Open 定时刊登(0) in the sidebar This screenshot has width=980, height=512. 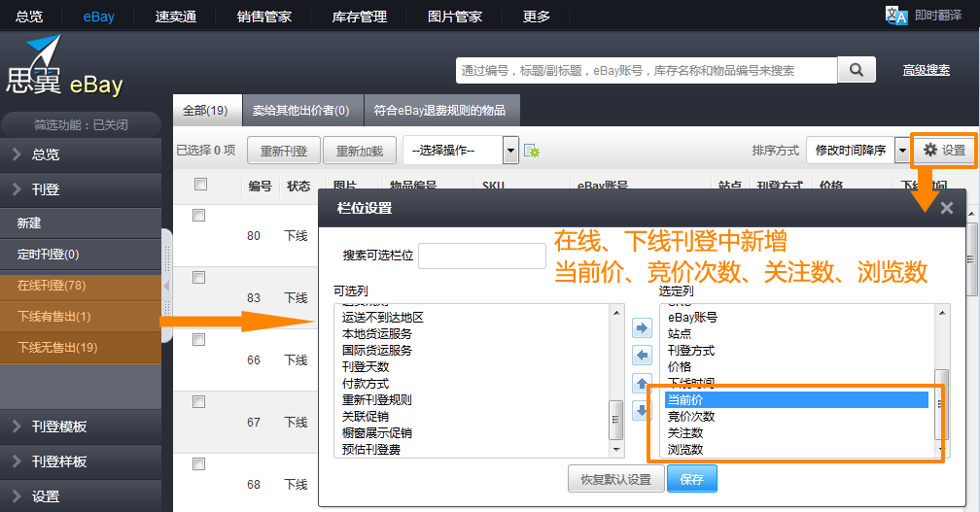tap(81, 255)
